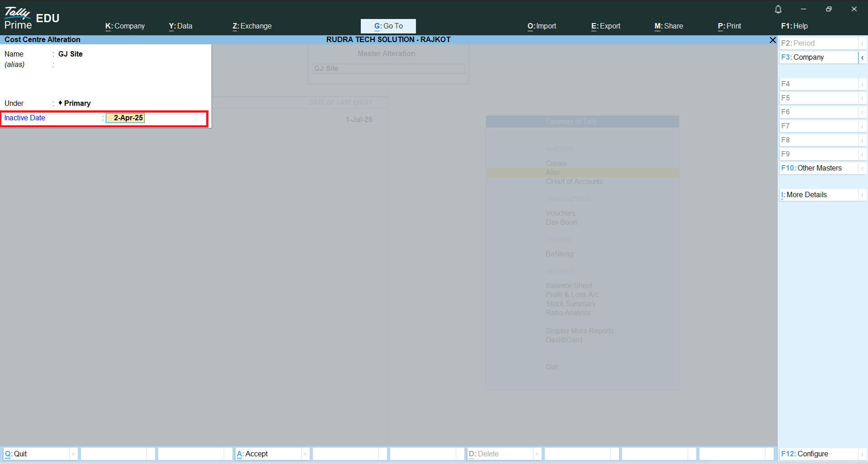Open the O: Import menu
Screen dimensions: 868x464
pos(542,26)
